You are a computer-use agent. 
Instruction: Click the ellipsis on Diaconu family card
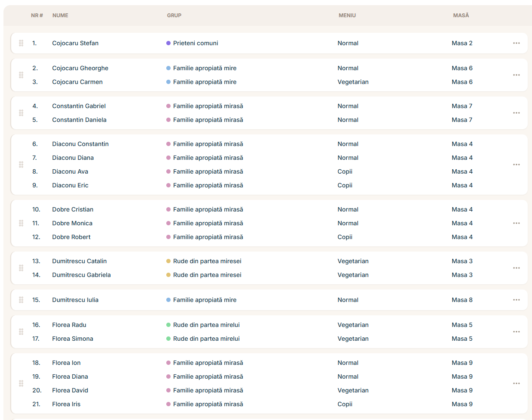(516, 165)
